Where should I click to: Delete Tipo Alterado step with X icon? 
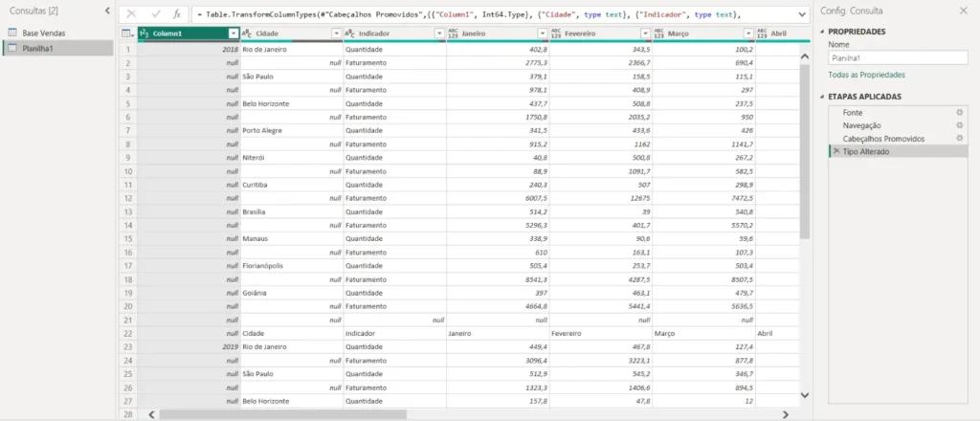835,152
